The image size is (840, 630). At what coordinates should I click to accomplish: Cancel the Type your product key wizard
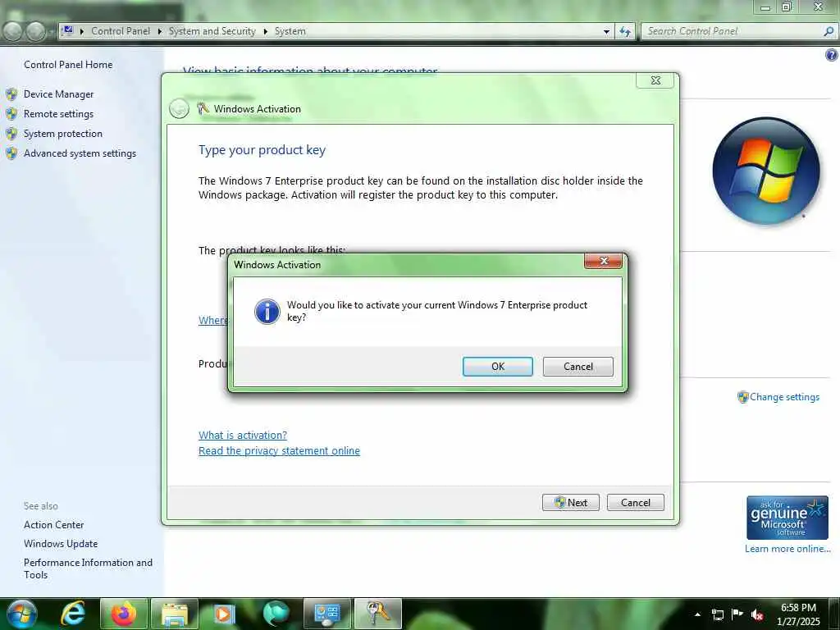tap(636, 503)
